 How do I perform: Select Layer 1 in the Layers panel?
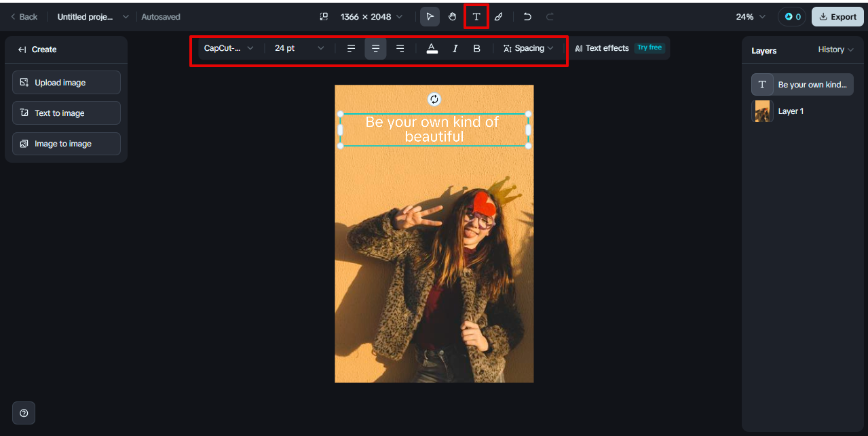click(x=802, y=111)
